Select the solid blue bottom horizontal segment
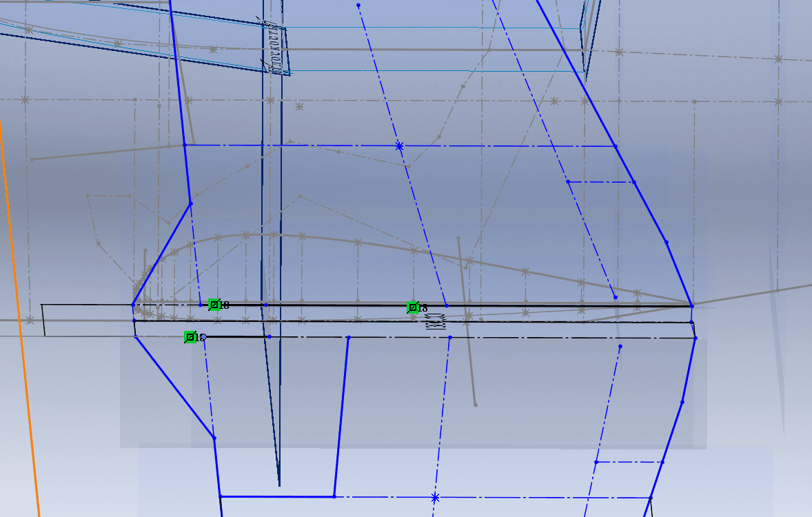Viewport: 812px width, 517px height. pos(277,496)
